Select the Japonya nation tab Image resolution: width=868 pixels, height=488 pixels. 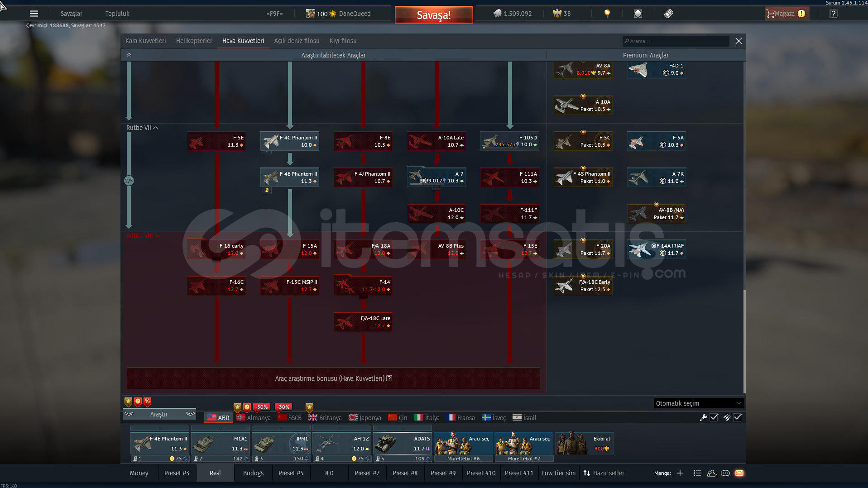365,417
